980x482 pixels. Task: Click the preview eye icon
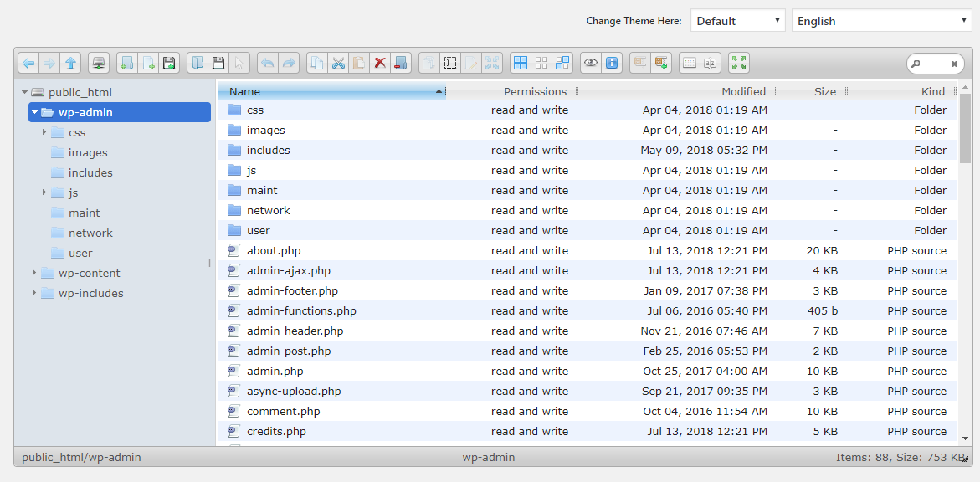click(591, 63)
